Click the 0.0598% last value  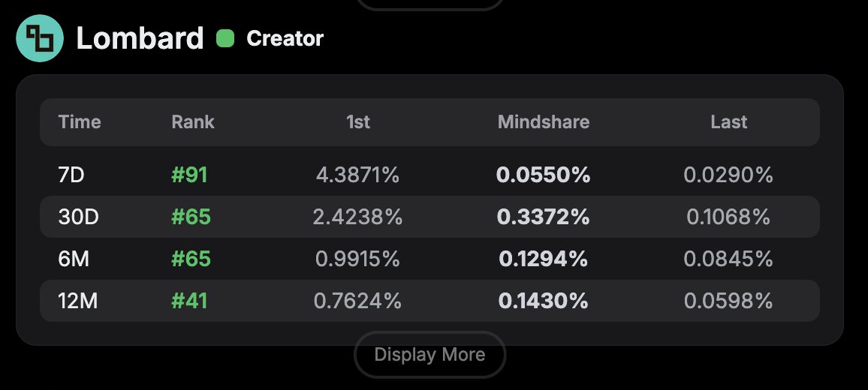[728, 301]
